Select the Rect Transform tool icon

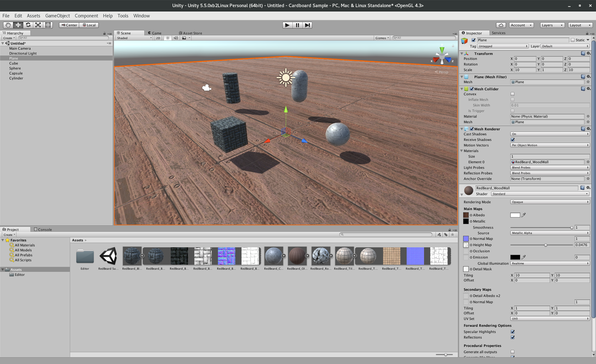click(48, 25)
